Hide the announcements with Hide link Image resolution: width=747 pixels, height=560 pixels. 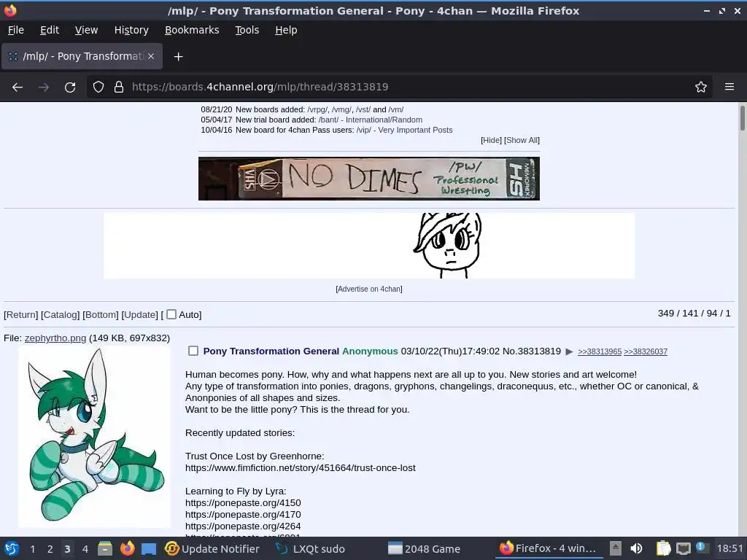[x=491, y=140]
